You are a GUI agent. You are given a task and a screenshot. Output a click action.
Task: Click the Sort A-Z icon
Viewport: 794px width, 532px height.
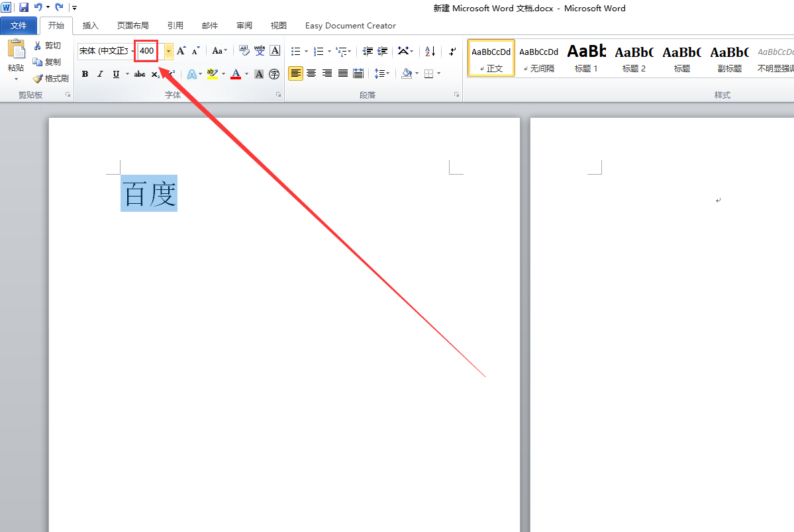click(430, 51)
